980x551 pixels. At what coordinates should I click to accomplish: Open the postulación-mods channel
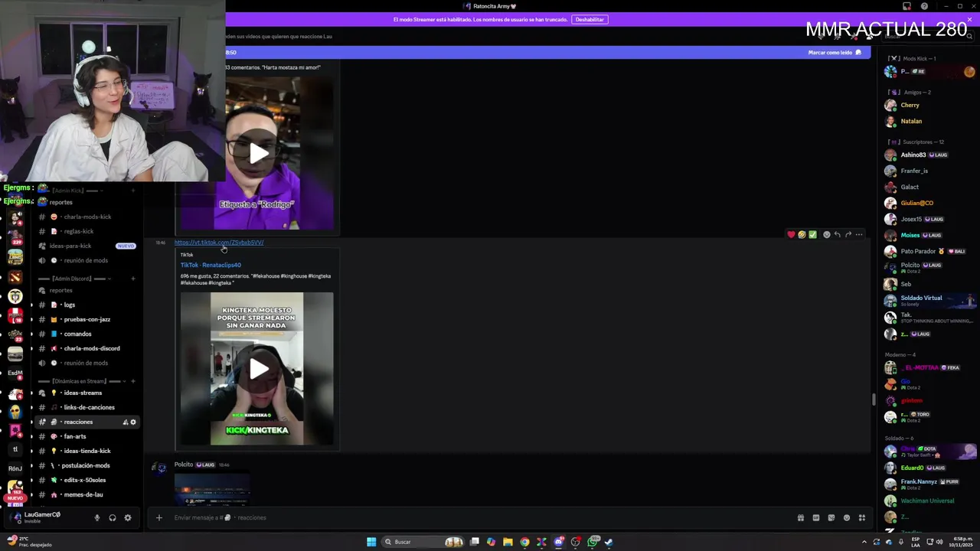click(87, 465)
